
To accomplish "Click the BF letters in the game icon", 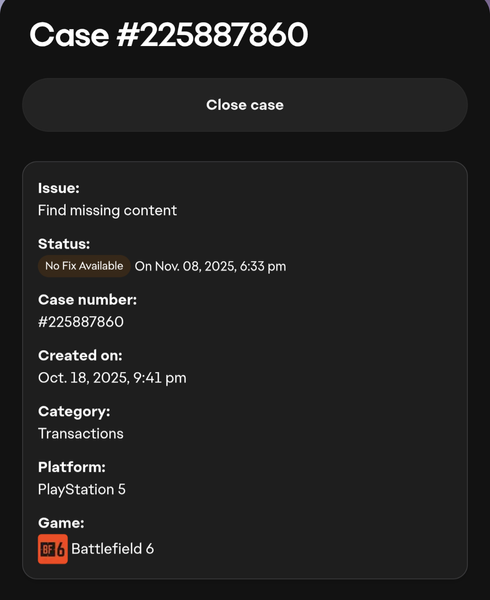I will tap(48, 550).
